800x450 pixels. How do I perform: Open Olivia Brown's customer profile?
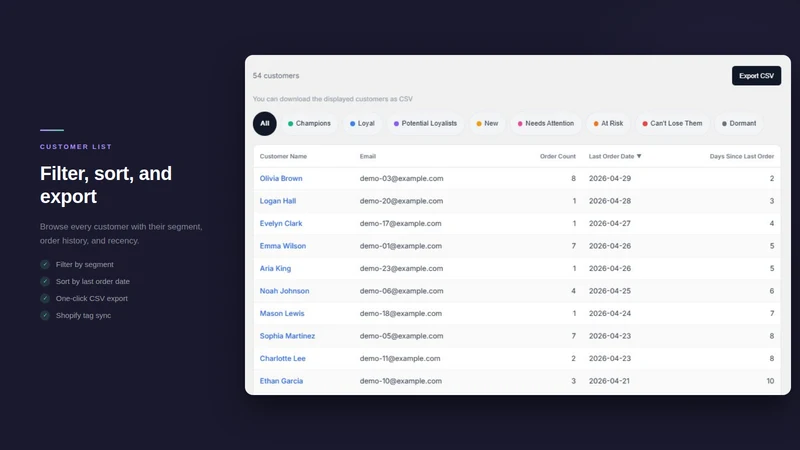281,179
